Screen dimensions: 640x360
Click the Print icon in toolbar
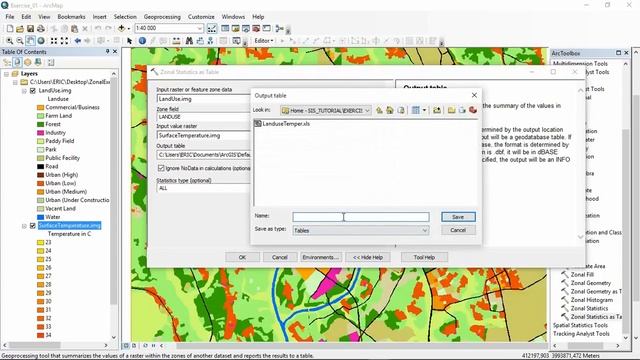[41, 29]
